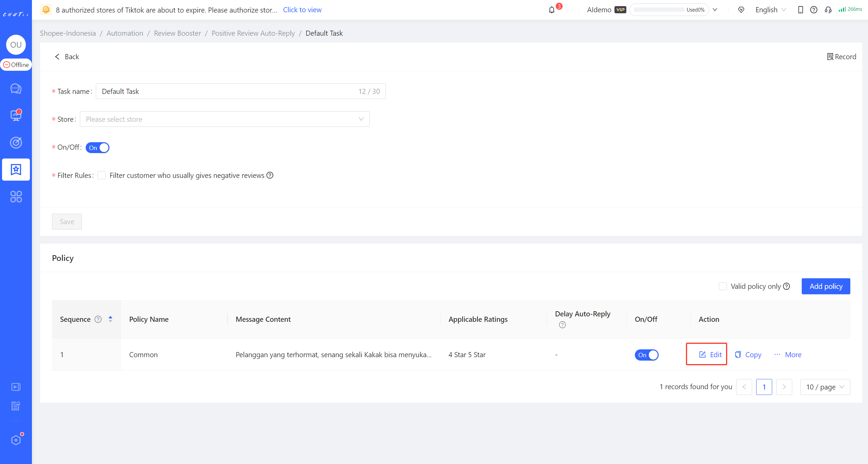Click the Message Content column header
Image resolution: width=868 pixels, height=464 pixels.
click(x=263, y=319)
